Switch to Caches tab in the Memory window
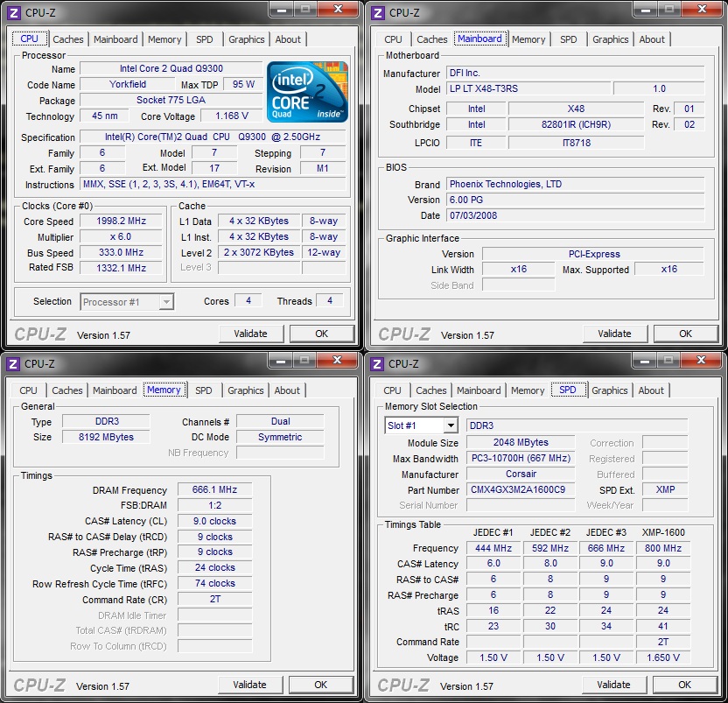Viewport: 728px width, 703px height. click(x=67, y=390)
